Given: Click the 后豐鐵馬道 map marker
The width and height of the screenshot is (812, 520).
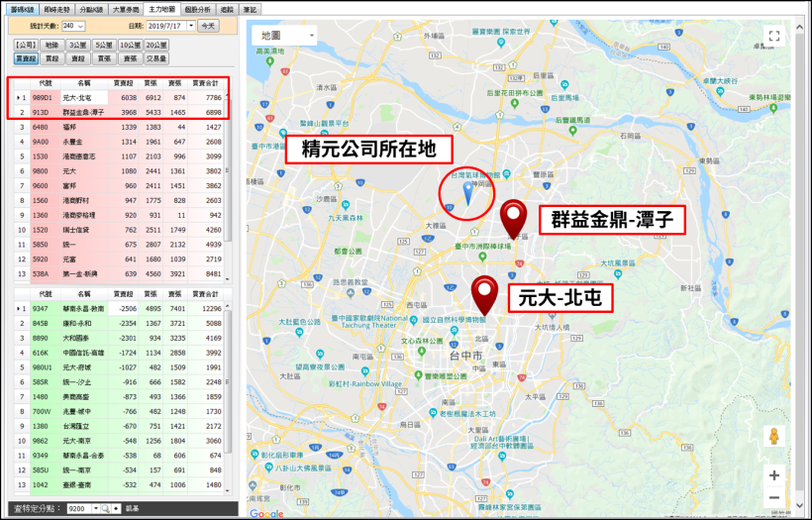Looking at the screenshot, I should tap(572, 130).
